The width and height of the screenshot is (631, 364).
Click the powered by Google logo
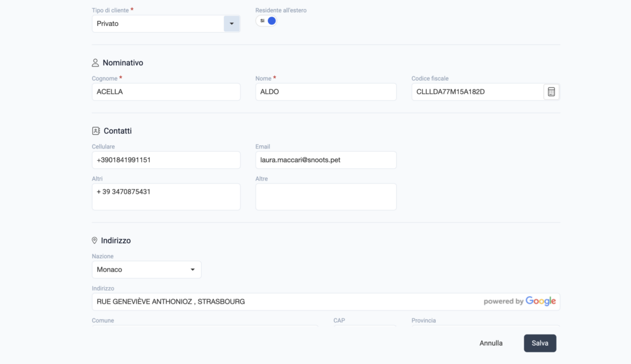tap(519, 301)
